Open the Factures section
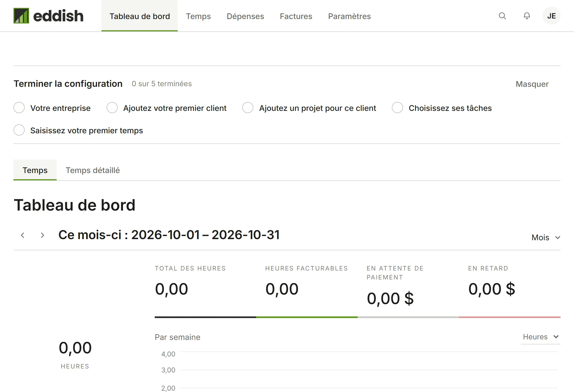The image size is (574, 392). [x=296, y=16]
